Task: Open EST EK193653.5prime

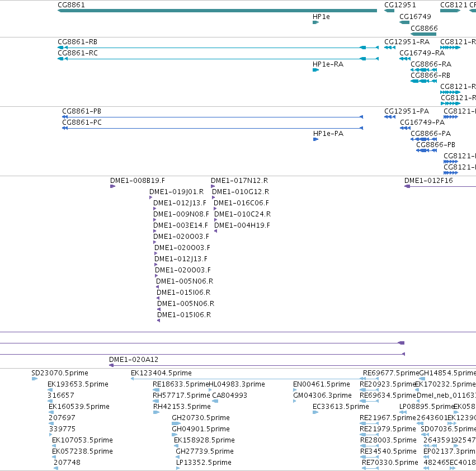Action: (x=50, y=390)
